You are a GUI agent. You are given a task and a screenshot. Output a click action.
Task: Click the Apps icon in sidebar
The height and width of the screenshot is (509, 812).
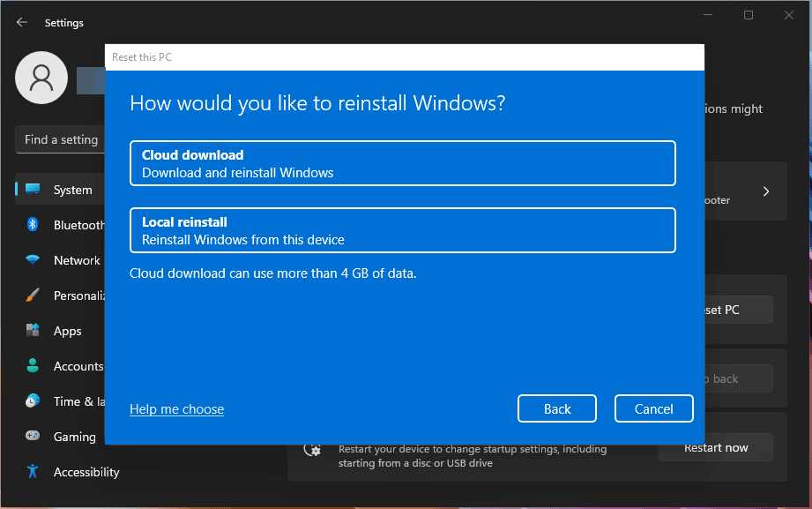33,330
